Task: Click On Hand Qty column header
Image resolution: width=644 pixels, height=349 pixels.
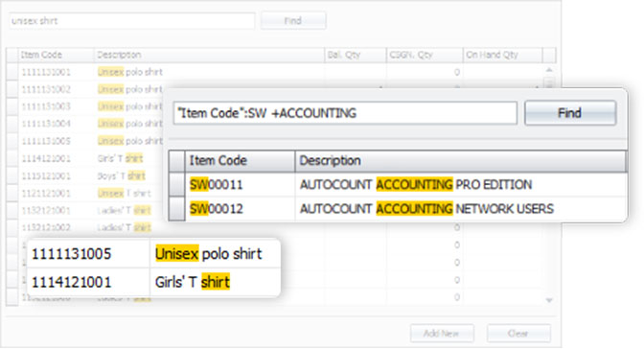Action: 502,55
